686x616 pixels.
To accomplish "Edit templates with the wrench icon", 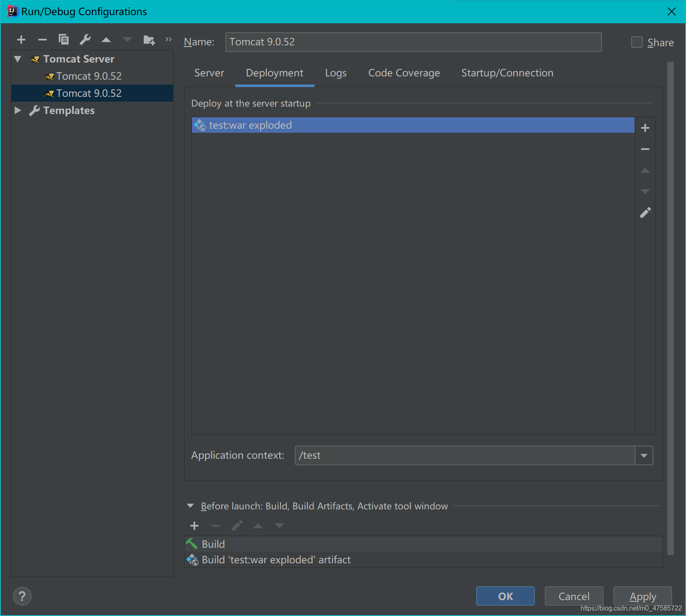I will (85, 40).
